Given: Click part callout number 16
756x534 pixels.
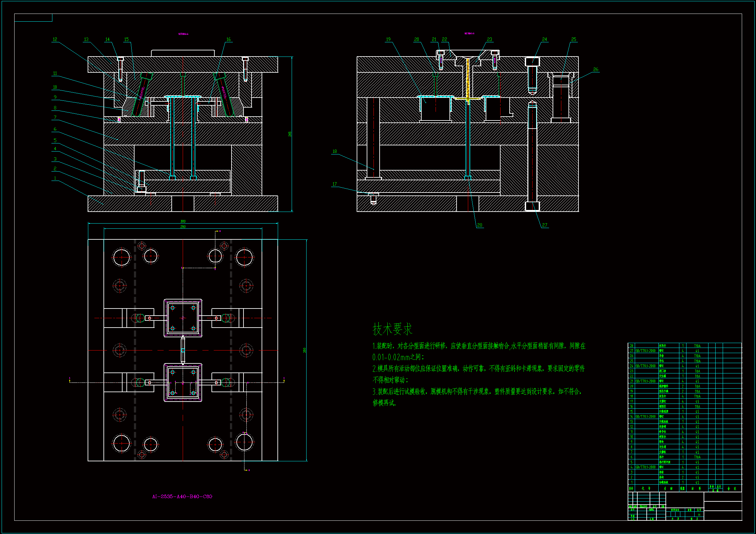Looking at the screenshot, I should pyautogui.click(x=229, y=39).
